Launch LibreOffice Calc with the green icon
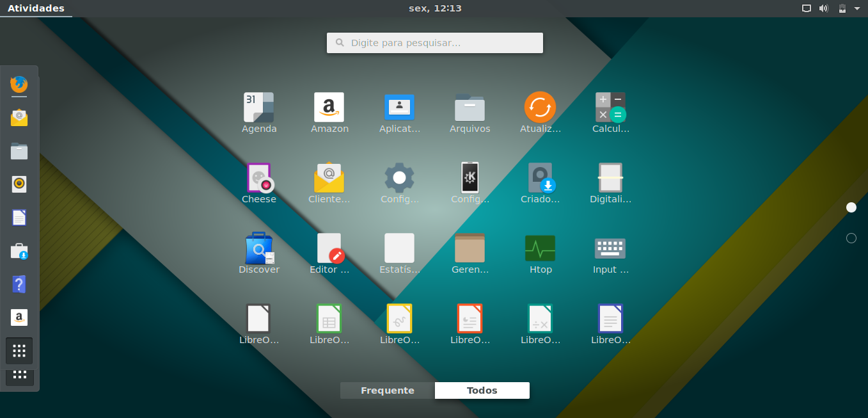Image resolution: width=868 pixels, height=418 pixels. point(329,318)
